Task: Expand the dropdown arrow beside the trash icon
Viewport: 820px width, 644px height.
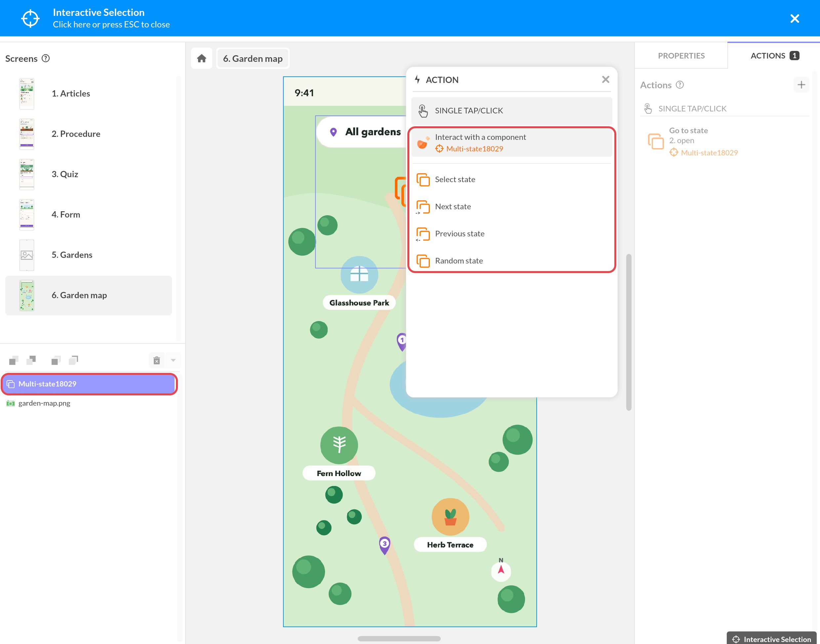Action: [x=173, y=360]
